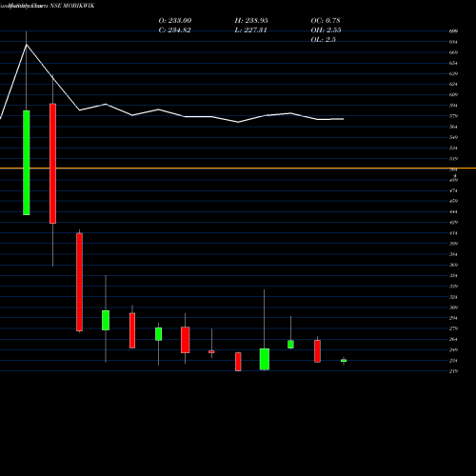Click the 699 price axis label
476x476 pixels.
click(x=453, y=31)
